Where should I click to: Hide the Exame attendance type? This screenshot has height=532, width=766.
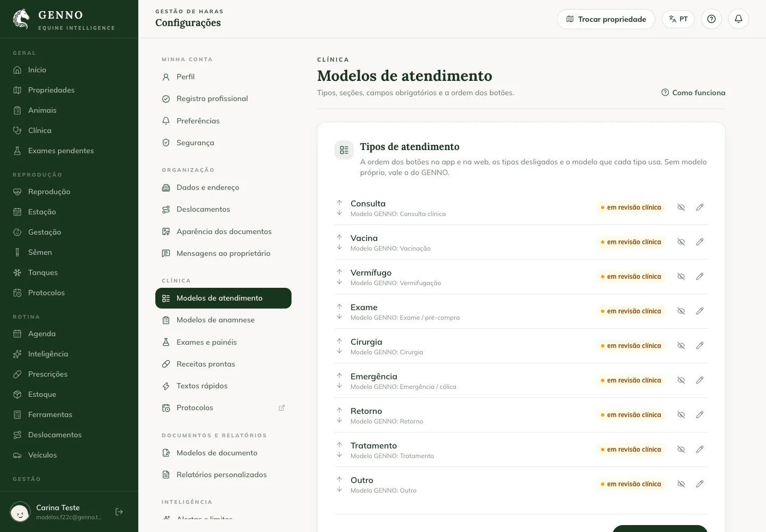pyautogui.click(x=681, y=311)
